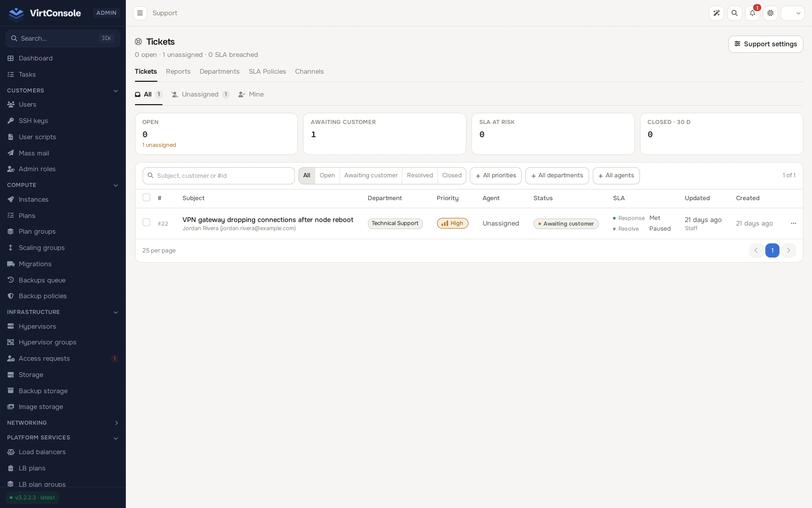Viewport: 812px width, 508px height.
Task: Open the VPN gateway ticket subject
Action: click(x=268, y=220)
